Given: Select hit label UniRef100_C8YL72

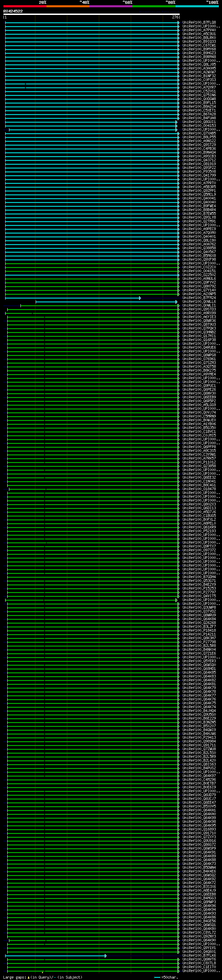Looking at the screenshot, I should coord(199,932).
